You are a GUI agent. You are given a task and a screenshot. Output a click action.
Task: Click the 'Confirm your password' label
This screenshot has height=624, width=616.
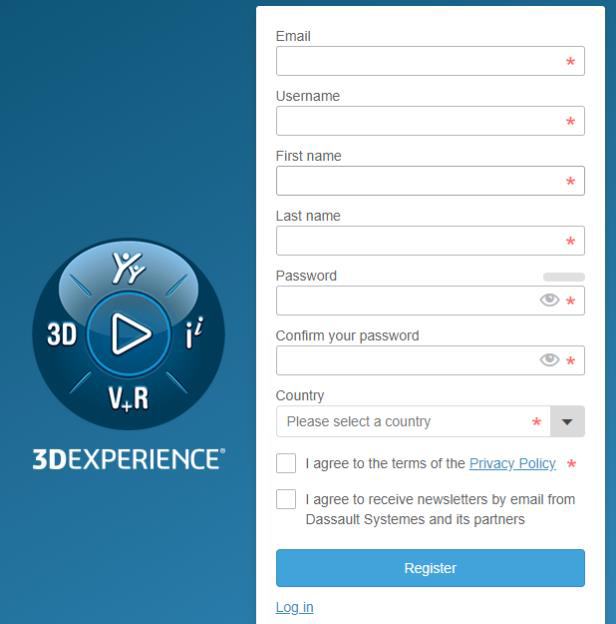point(347,336)
